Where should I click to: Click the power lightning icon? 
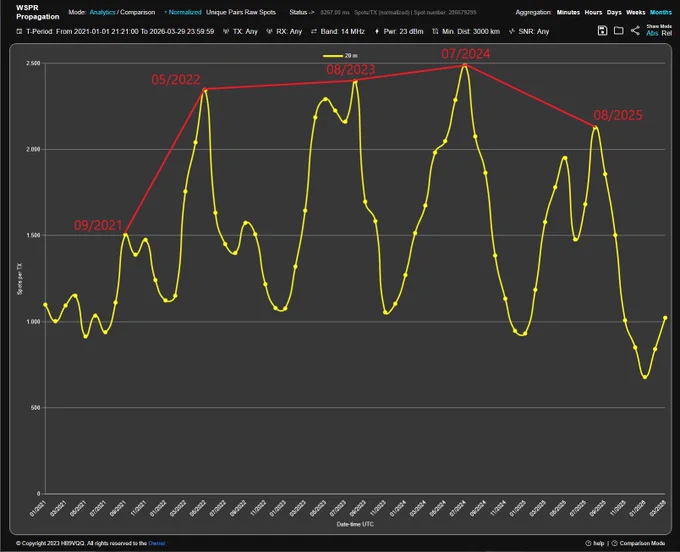tap(376, 32)
